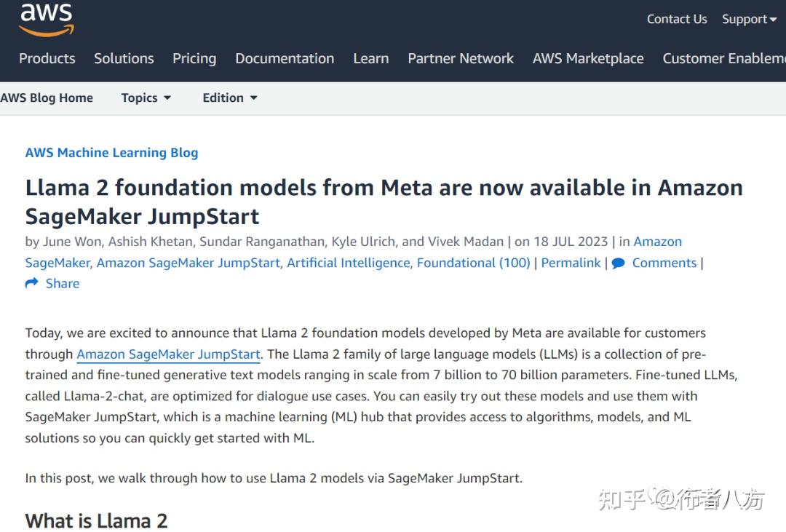Click the Comments speech bubble icon

[618, 263]
